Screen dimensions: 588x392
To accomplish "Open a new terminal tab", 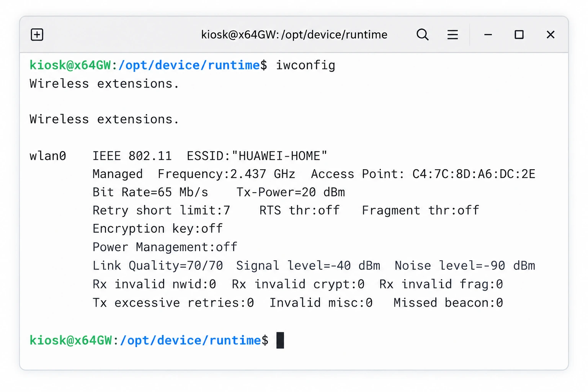I will point(37,35).
